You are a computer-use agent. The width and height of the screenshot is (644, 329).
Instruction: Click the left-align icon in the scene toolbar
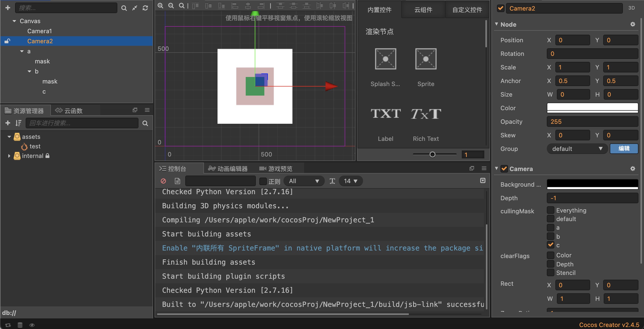235,6
